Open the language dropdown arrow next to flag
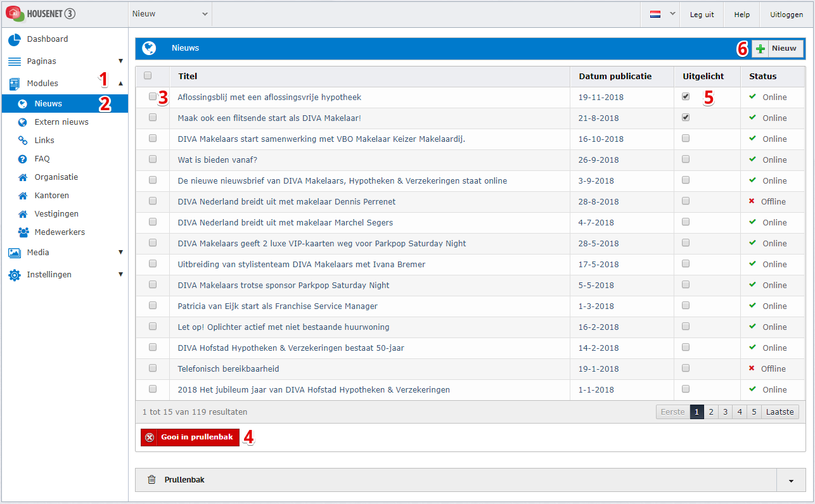The height and width of the screenshot is (504, 815). [x=672, y=13]
